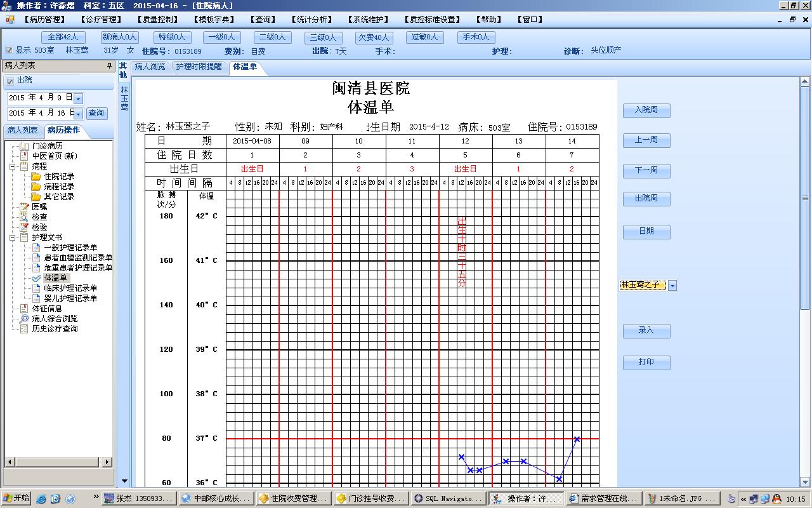Image resolution: width=812 pixels, height=508 pixels.
Task: Open the 统计分析 menu
Action: click(312, 20)
